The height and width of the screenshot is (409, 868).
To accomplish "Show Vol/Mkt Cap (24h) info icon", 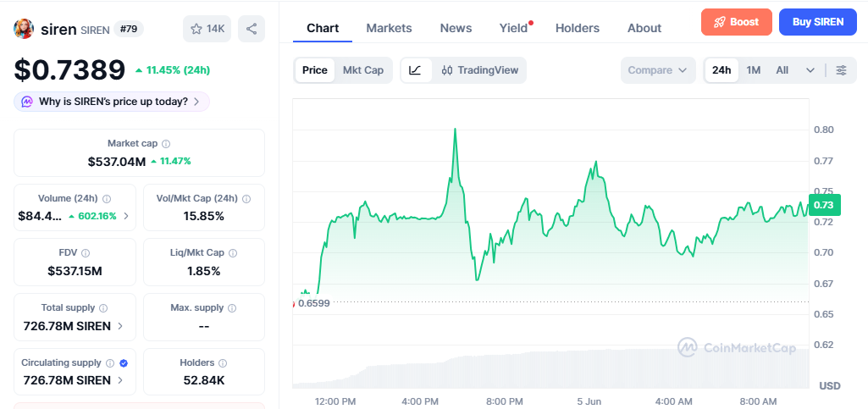I will click(246, 199).
